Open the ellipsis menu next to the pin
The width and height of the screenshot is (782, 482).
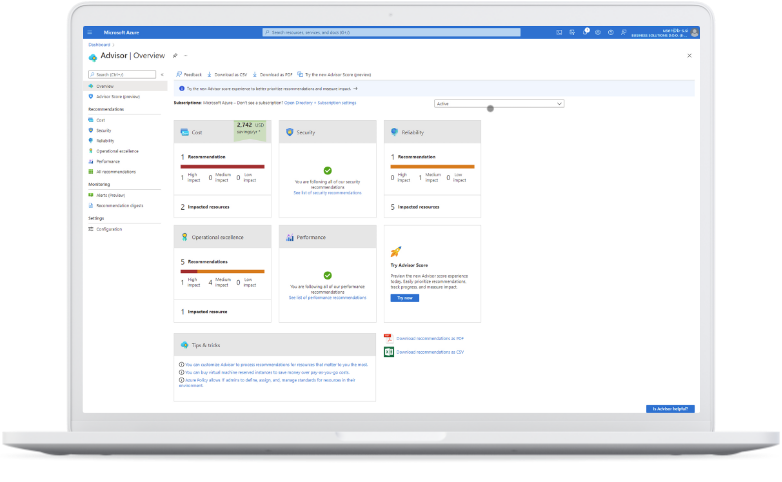tap(186, 55)
